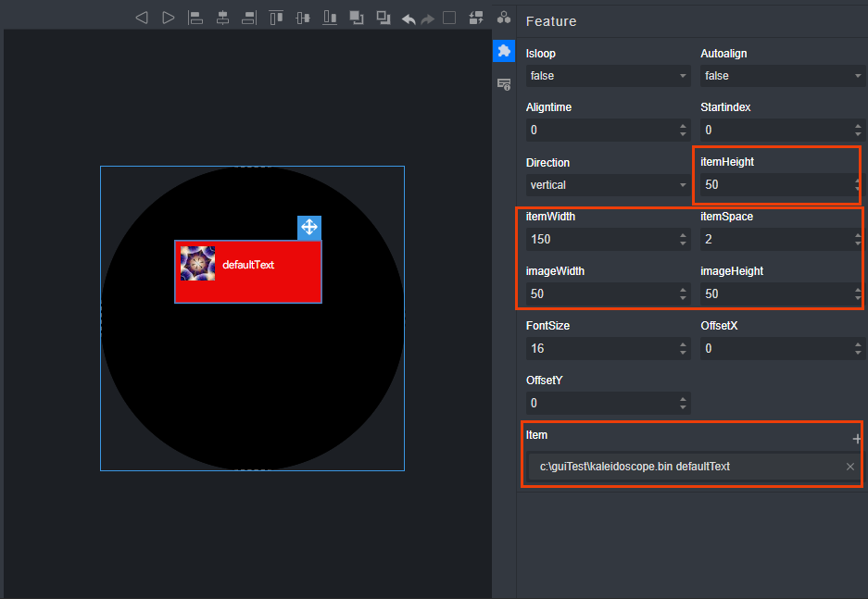
Task: Click the Aligntime input field
Action: [x=598, y=131]
